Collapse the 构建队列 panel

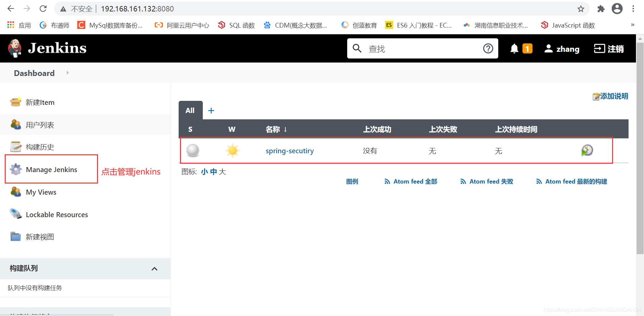(x=154, y=269)
